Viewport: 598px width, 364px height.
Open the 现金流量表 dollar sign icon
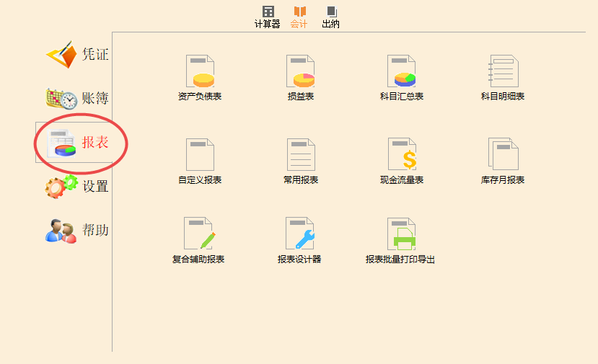(x=402, y=154)
